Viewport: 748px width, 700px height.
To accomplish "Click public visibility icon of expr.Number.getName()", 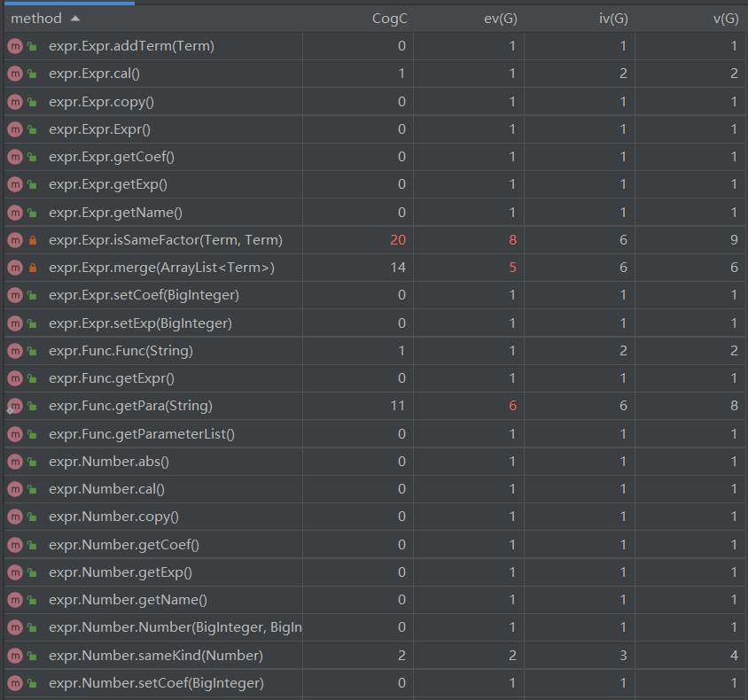I will click(x=32, y=601).
